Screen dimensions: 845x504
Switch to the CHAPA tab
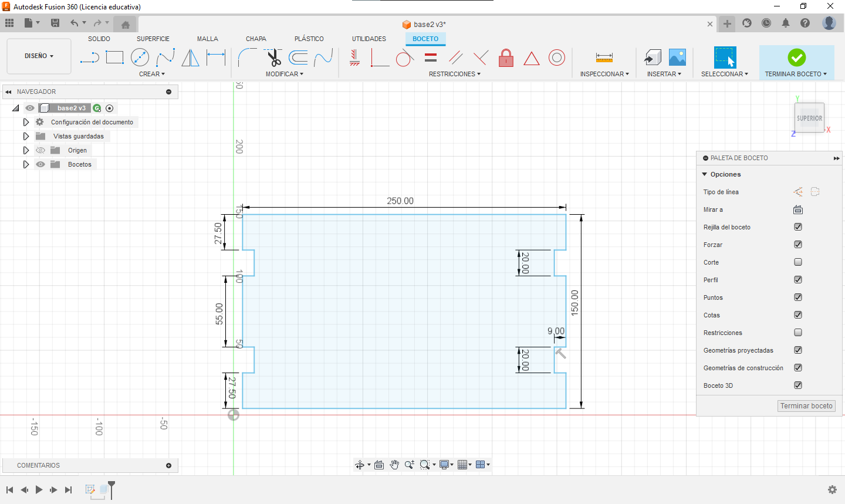click(x=256, y=39)
